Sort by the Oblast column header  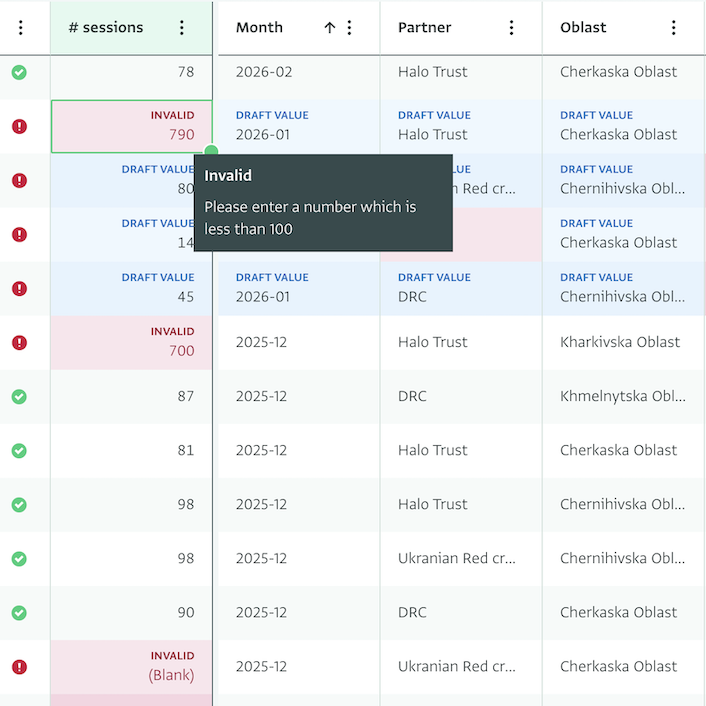coord(583,27)
